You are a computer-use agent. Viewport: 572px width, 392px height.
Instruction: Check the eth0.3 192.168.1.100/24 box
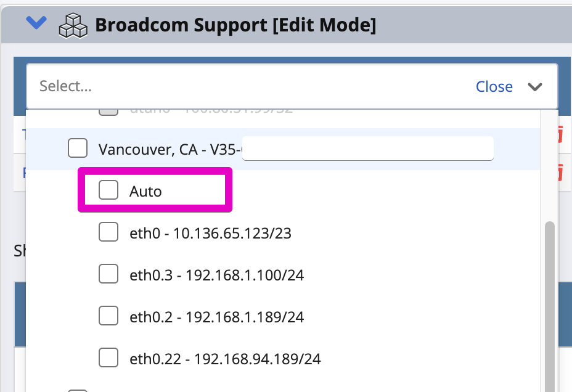(x=108, y=274)
